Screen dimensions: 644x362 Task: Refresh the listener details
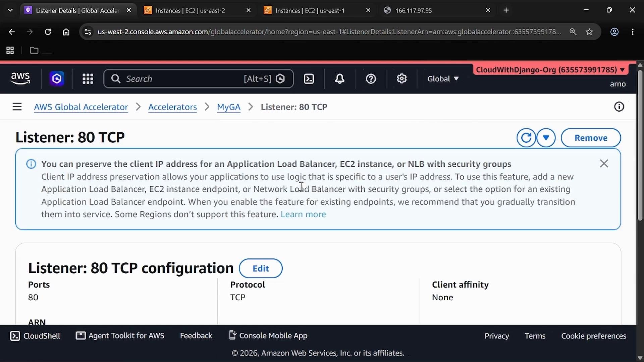tap(526, 138)
